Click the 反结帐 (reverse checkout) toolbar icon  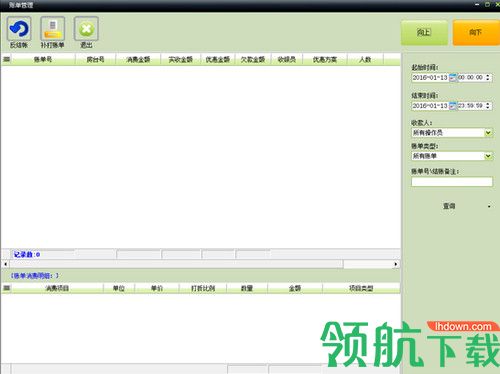(x=19, y=29)
